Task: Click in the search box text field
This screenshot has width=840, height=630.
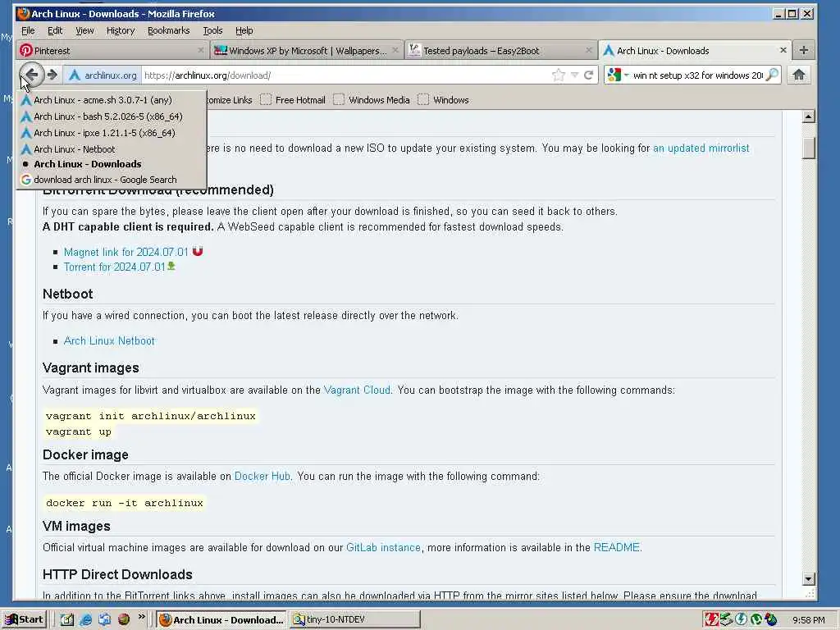Action: 697,75
